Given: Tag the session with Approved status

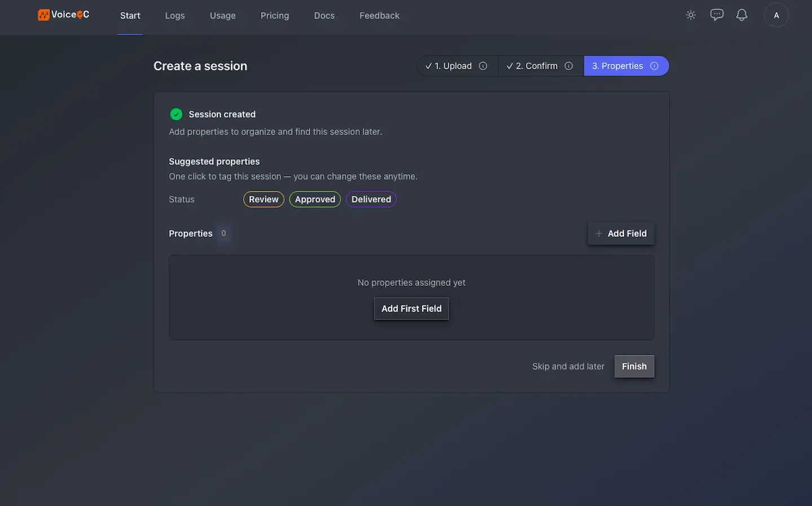Looking at the screenshot, I should 315,199.
